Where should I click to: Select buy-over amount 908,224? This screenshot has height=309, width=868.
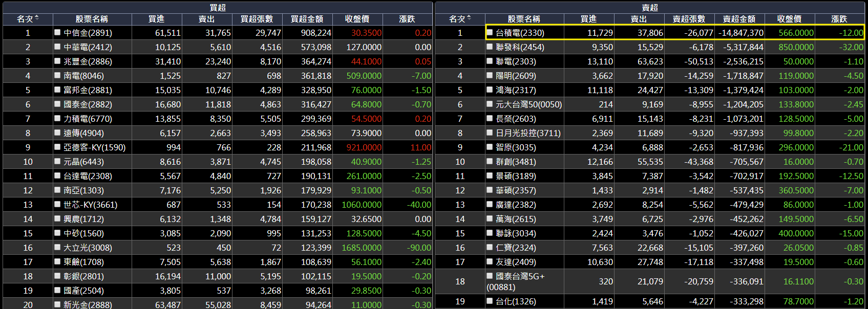(316, 33)
